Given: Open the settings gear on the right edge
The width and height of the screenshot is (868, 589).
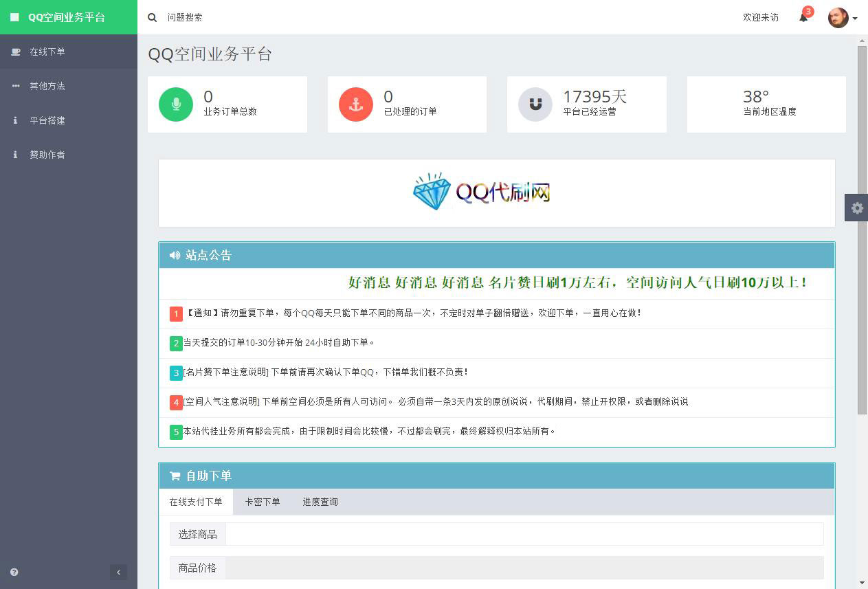Looking at the screenshot, I should (x=856, y=208).
